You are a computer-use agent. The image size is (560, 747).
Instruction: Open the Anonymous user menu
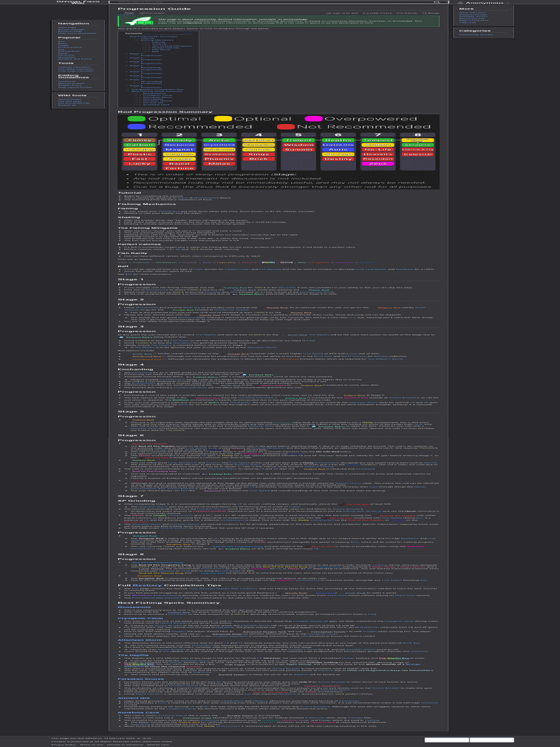point(483,2)
